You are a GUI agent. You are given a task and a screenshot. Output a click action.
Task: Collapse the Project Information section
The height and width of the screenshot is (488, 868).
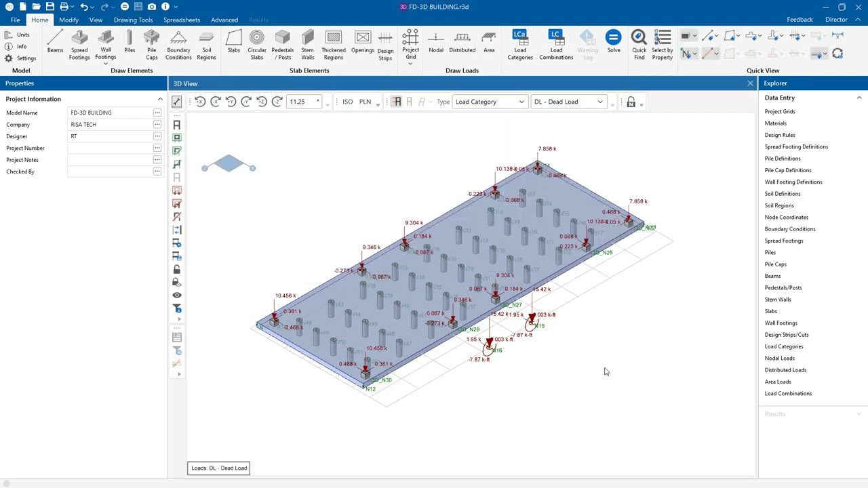pos(160,99)
